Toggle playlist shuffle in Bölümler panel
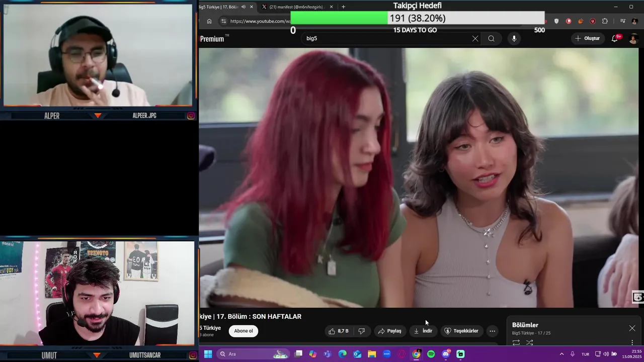 (529, 342)
